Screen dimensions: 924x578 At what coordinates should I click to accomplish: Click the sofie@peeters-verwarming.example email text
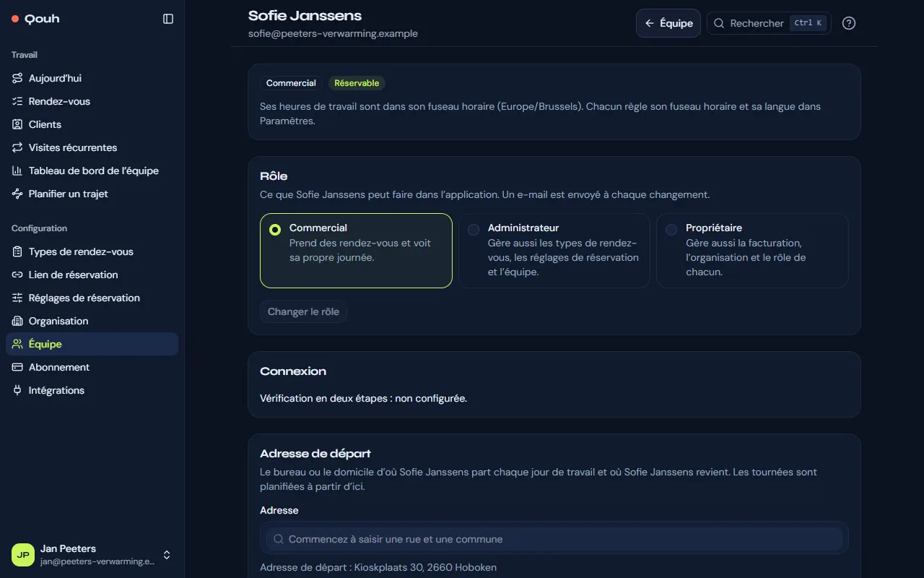pos(333,33)
